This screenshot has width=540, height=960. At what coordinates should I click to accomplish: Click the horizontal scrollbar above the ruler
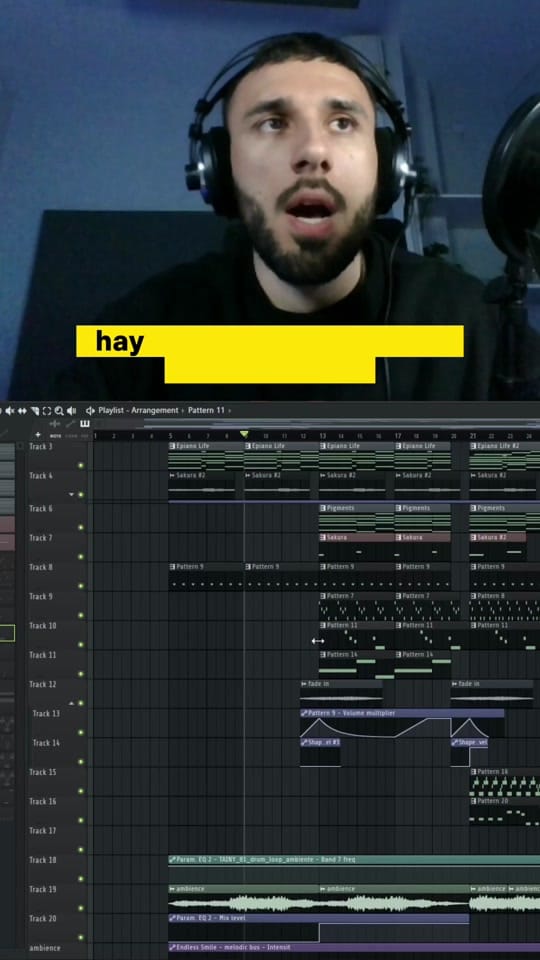click(x=342, y=424)
